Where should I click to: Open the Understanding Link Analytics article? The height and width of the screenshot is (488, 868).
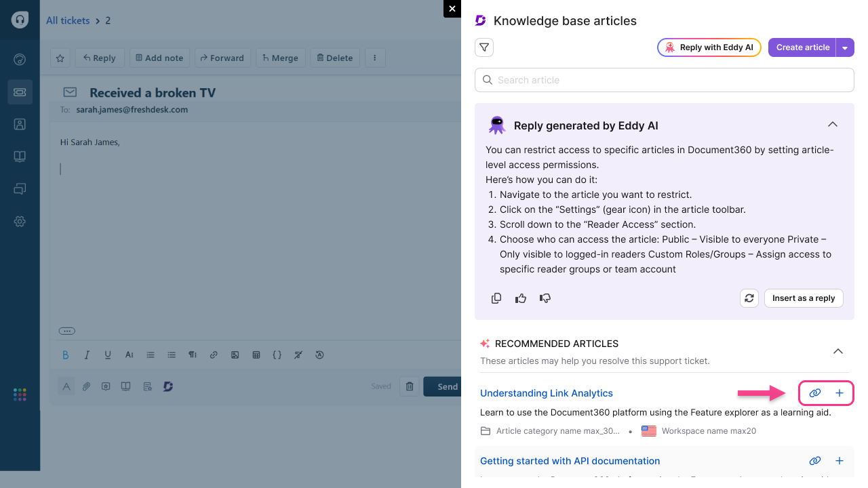click(x=547, y=393)
